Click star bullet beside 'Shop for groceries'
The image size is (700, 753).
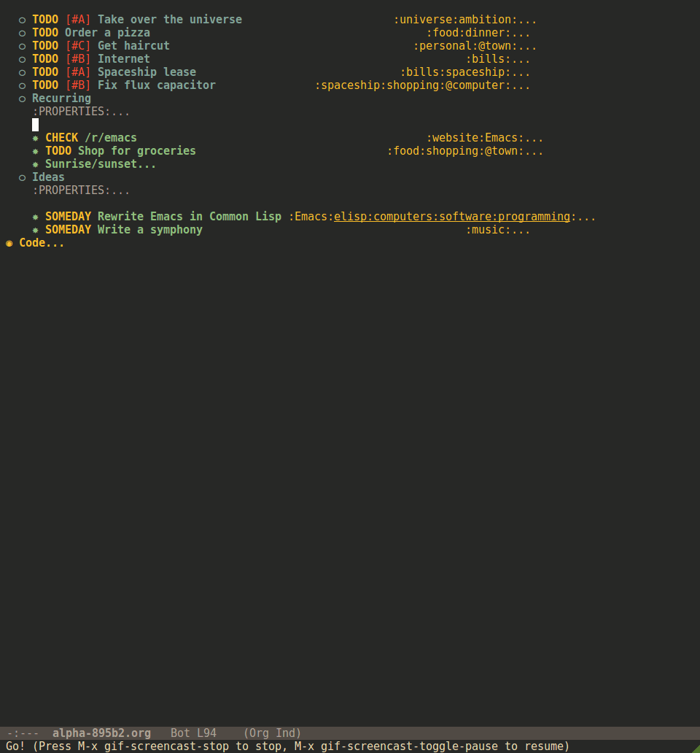tap(35, 151)
